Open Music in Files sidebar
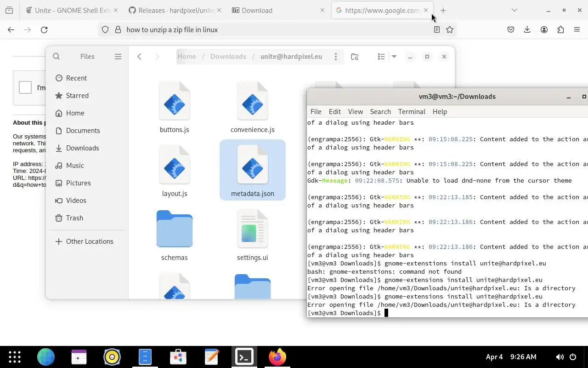The height and width of the screenshot is (368, 588). (x=87, y=166)
